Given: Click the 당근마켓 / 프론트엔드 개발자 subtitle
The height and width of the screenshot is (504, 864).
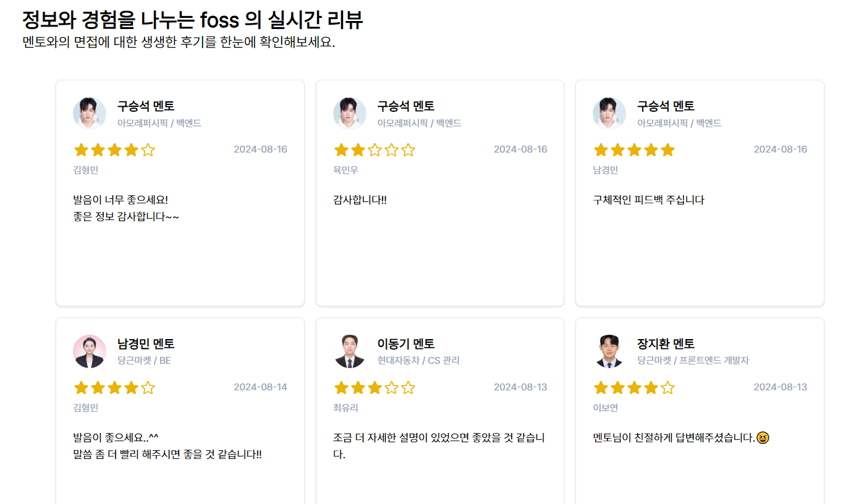Looking at the screenshot, I should tap(693, 361).
